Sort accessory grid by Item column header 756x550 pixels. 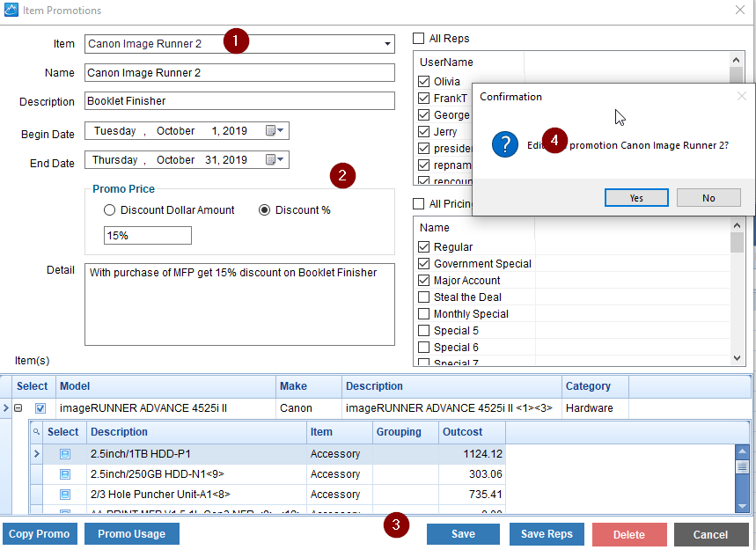click(340, 432)
